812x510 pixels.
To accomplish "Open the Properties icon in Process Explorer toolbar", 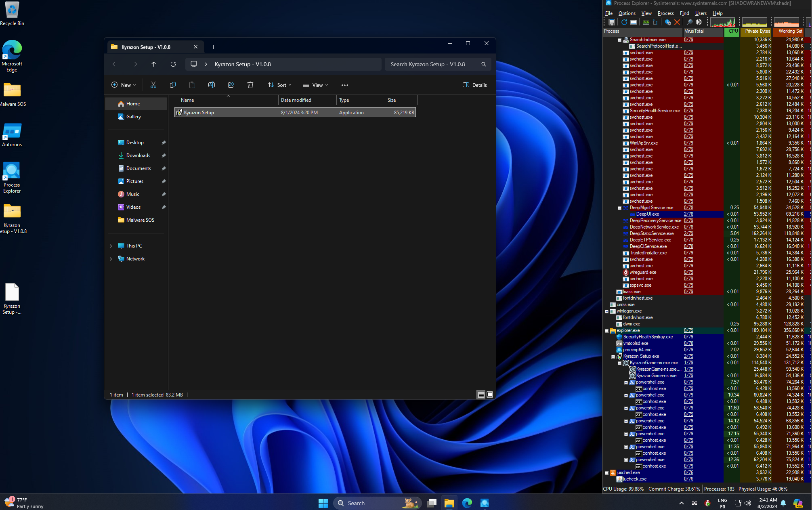I will click(x=668, y=22).
